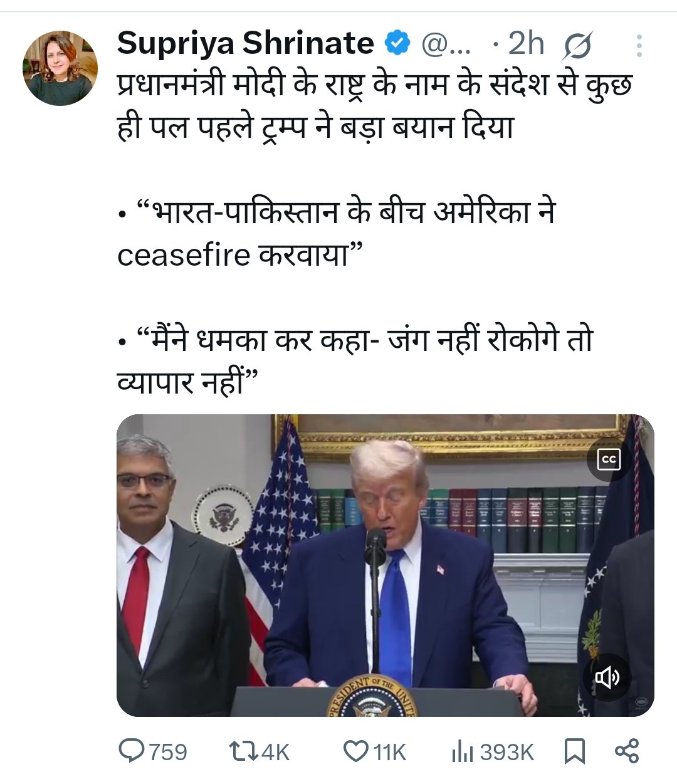Repost the tweet with retweet icon
Screen dimensions: 677x784
tap(243, 751)
